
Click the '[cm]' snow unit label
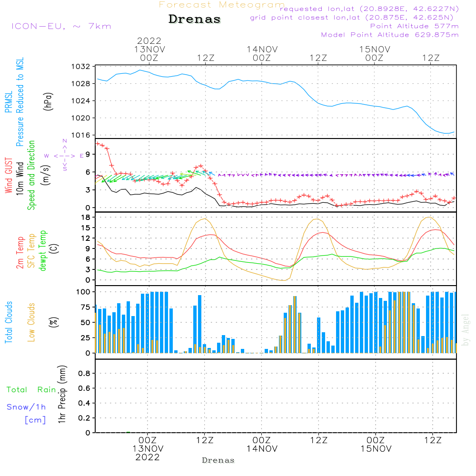(35, 420)
